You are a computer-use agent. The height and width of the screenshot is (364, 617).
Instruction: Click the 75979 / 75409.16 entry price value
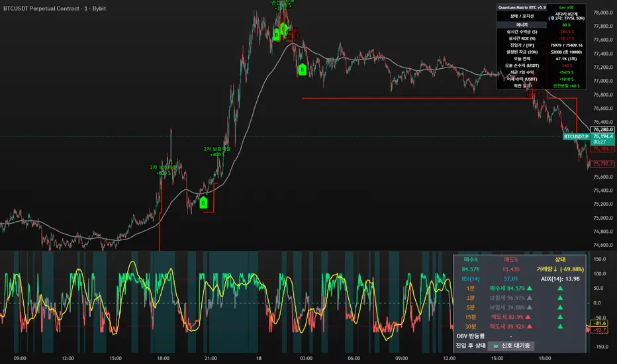click(x=566, y=45)
